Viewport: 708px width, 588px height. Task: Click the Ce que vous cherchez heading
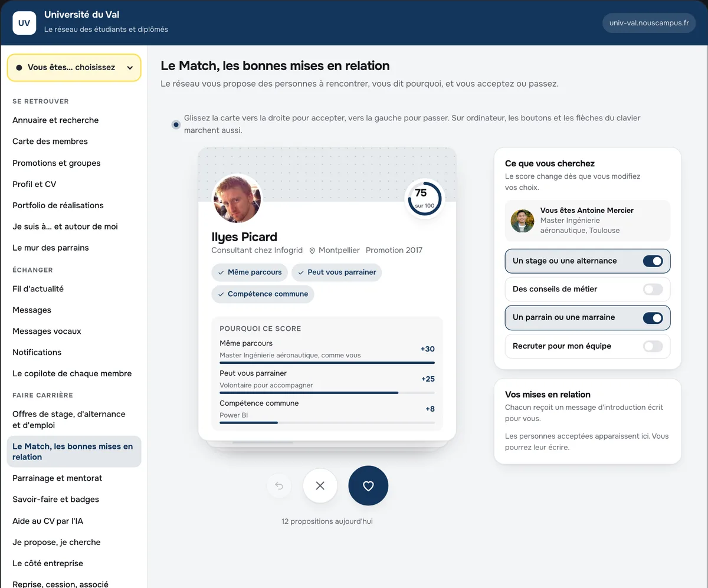tap(550, 163)
